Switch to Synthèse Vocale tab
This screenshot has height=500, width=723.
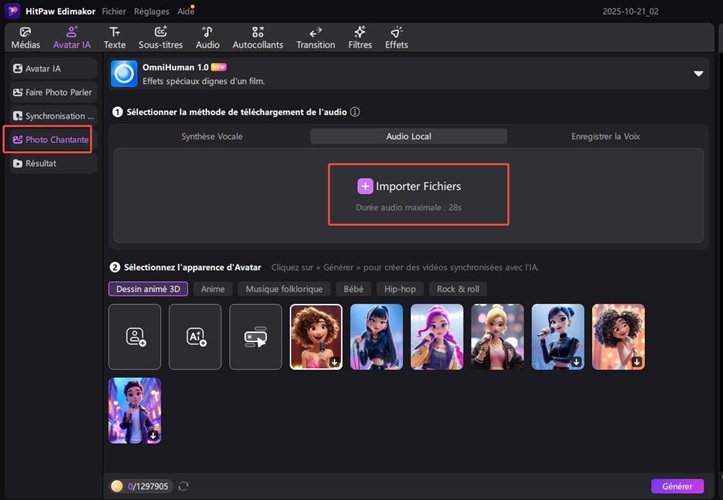[x=211, y=136]
